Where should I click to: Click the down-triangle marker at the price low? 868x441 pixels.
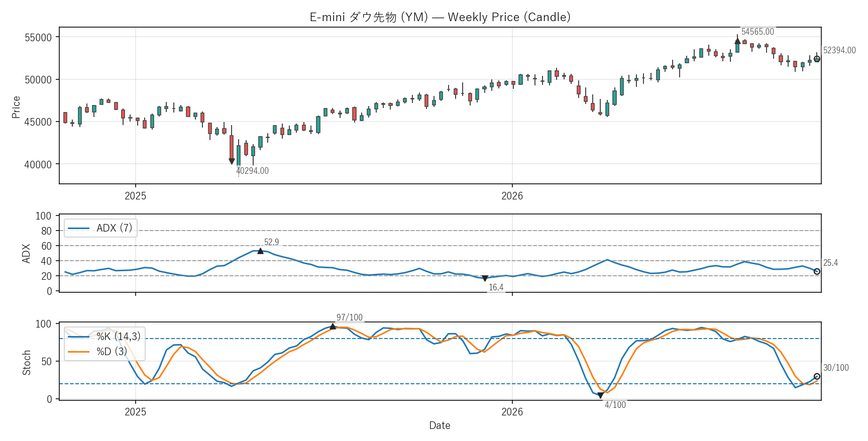tap(232, 161)
